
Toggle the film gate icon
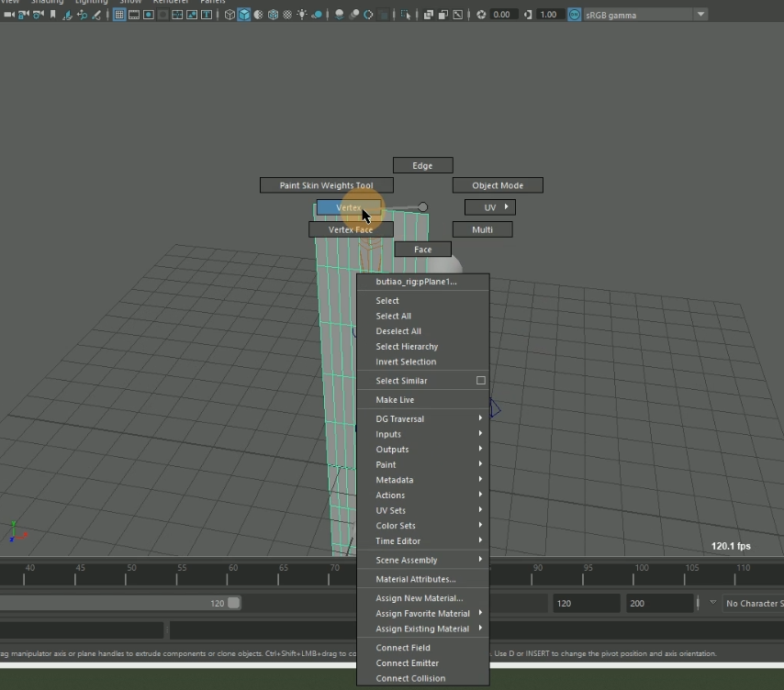134,15
